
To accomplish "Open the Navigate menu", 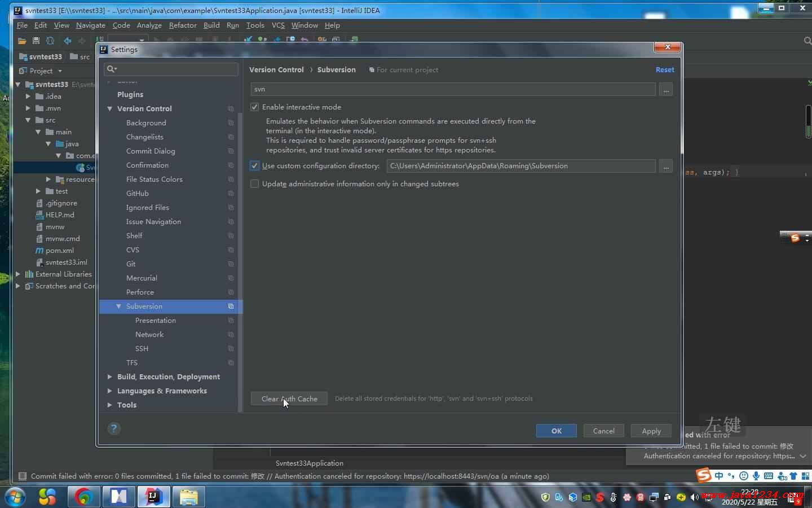I will (x=91, y=25).
